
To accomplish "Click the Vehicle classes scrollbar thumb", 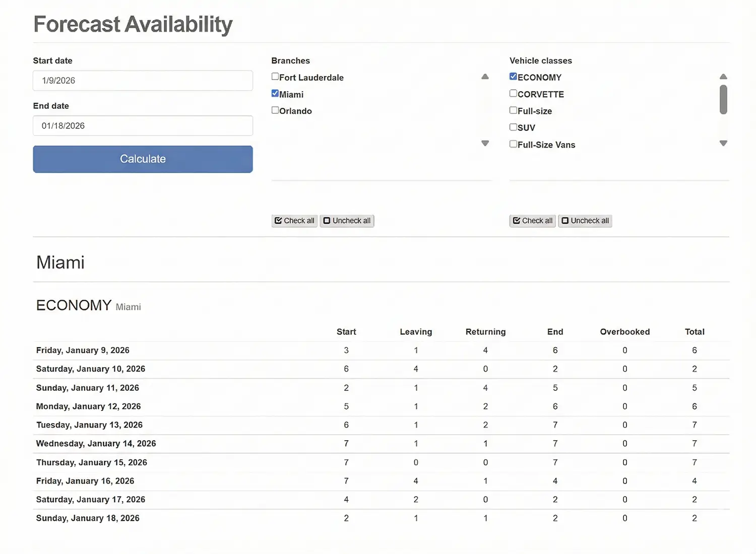I will [x=723, y=100].
